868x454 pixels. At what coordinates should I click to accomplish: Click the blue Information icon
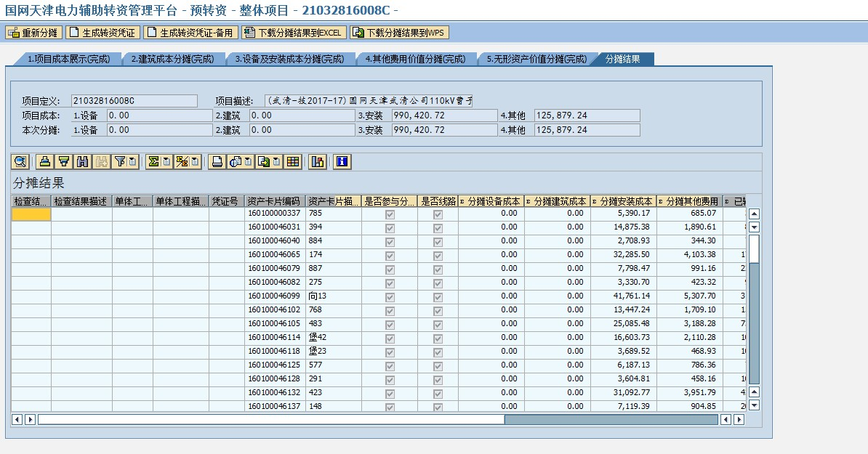tap(342, 161)
